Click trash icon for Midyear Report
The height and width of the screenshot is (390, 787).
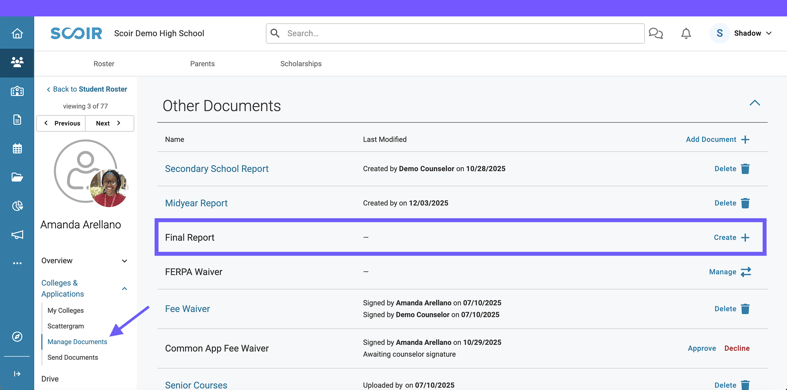tap(745, 203)
